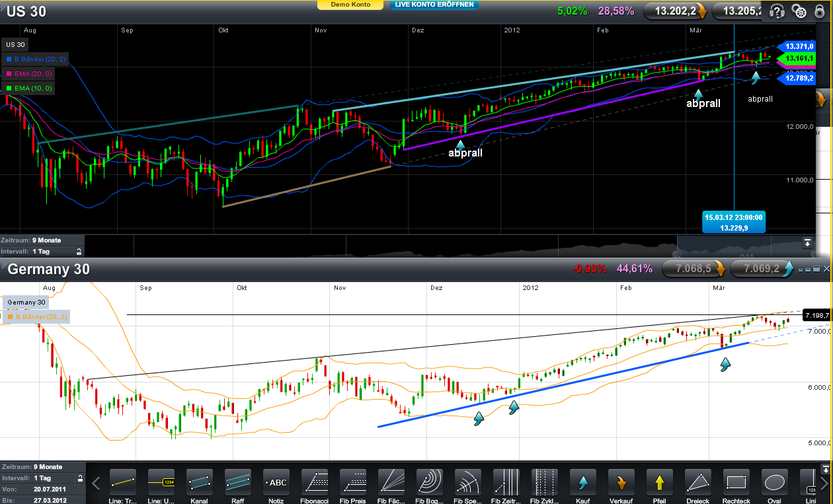Pick the Raff regression channel tool
833x504 pixels.
(237, 482)
